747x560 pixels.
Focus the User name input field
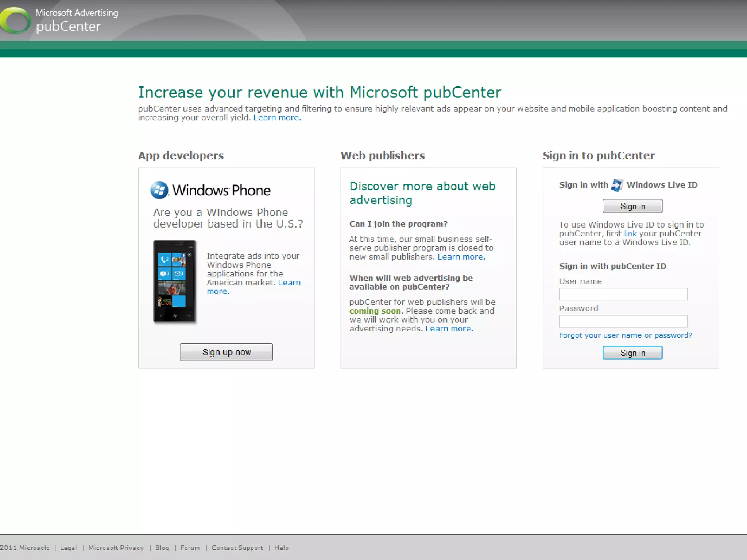pyautogui.click(x=623, y=294)
